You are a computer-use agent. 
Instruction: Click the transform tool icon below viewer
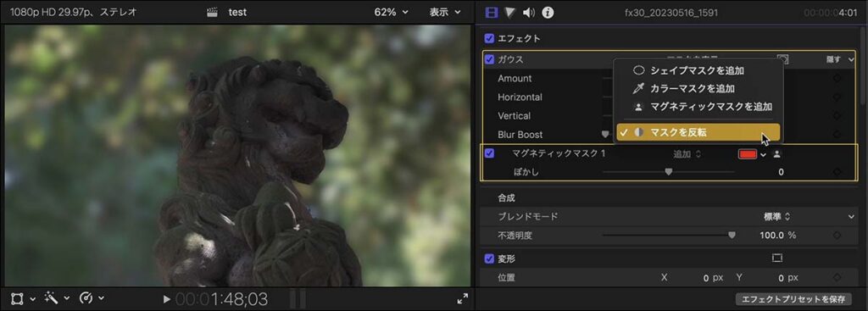17,299
